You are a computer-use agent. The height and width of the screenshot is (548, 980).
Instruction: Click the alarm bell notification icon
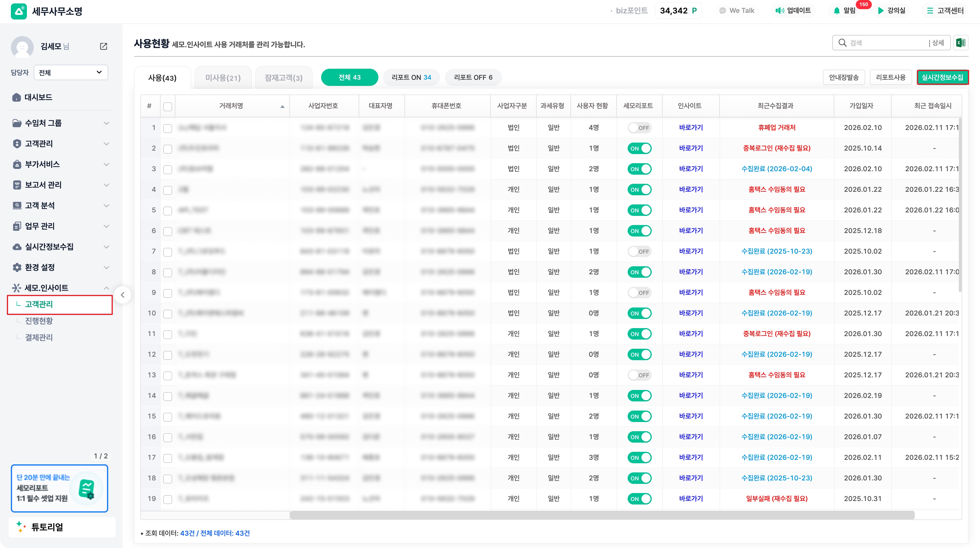pos(837,11)
